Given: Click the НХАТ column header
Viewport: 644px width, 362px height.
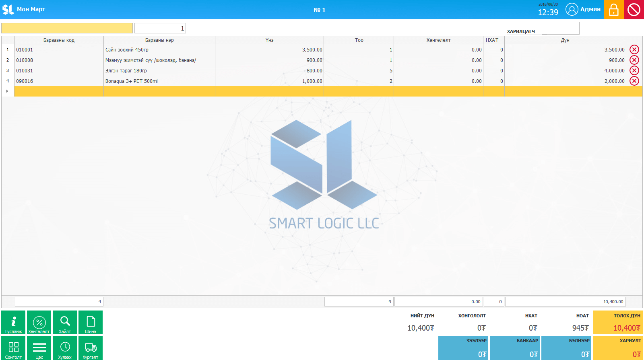Looking at the screenshot, I should pos(494,40).
